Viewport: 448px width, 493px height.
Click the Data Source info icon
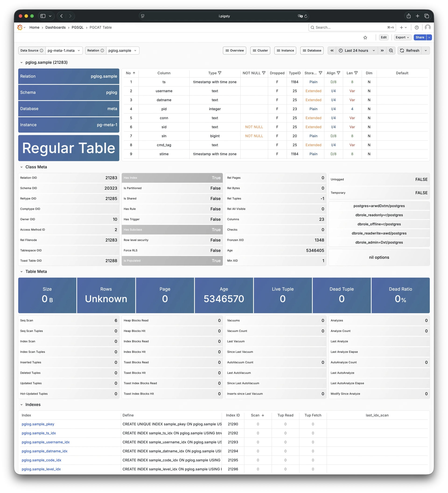click(42, 50)
